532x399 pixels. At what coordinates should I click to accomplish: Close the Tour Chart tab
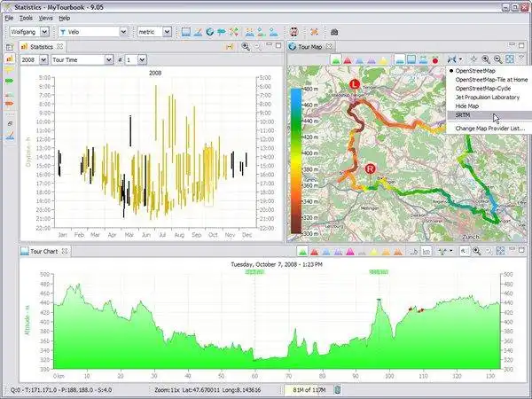click(65, 251)
